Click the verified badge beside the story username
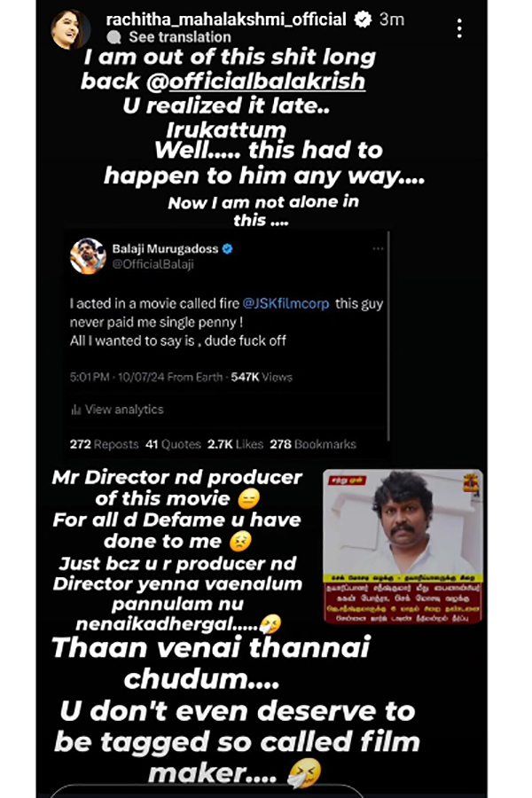 pos(363,20)
